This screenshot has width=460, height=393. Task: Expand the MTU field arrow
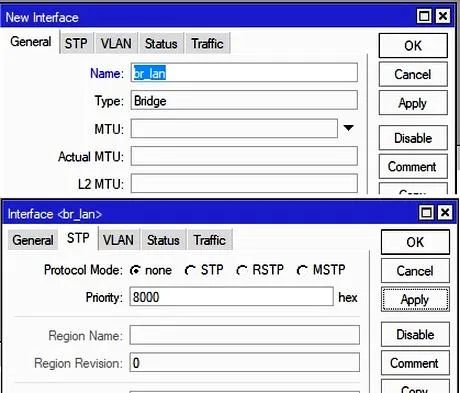coord(348,128)
